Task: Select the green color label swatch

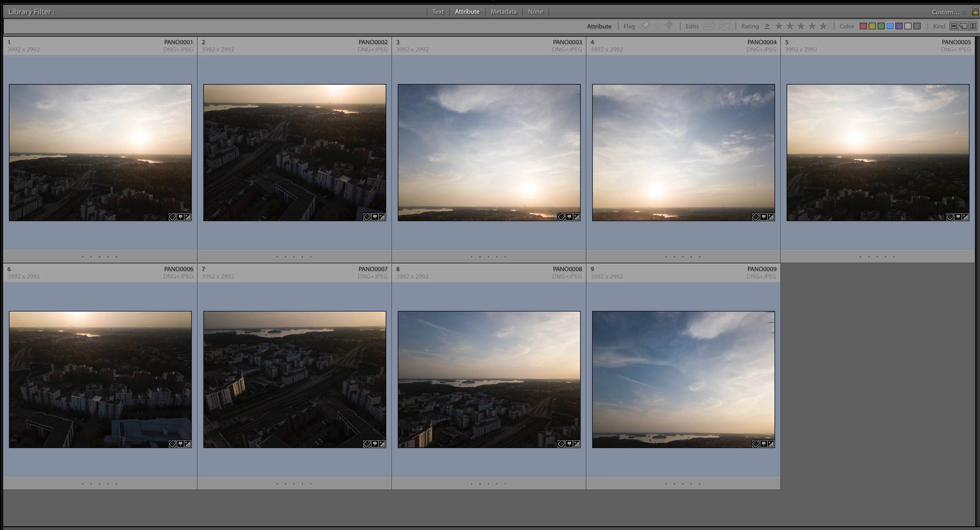Action: click(x=881, y=26)
